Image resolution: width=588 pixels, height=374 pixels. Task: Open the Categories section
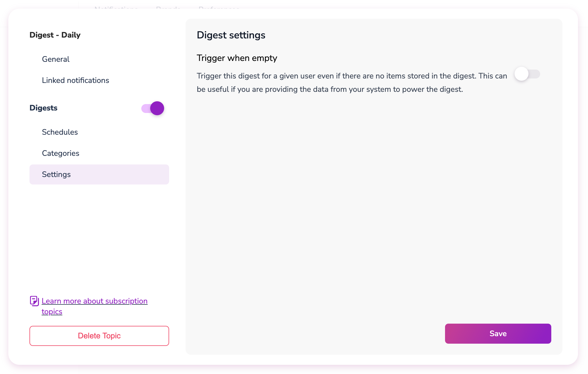pyautogui.click(x=60, y=153)
